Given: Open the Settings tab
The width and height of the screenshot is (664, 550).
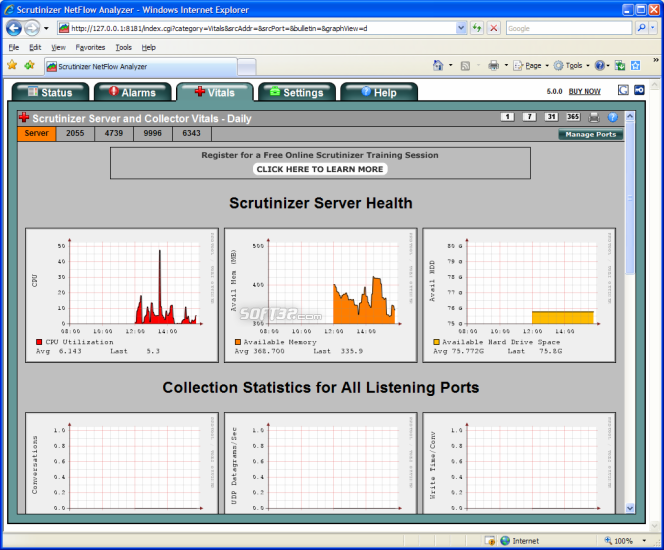Looking at the screenshot, I should pos(297,92).
